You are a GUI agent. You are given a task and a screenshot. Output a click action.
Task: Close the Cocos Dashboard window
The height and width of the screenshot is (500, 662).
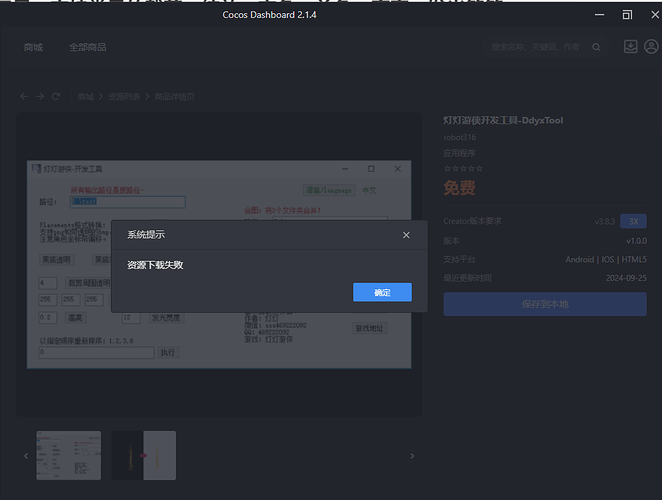pyautogui.click(x=655, y=15)
